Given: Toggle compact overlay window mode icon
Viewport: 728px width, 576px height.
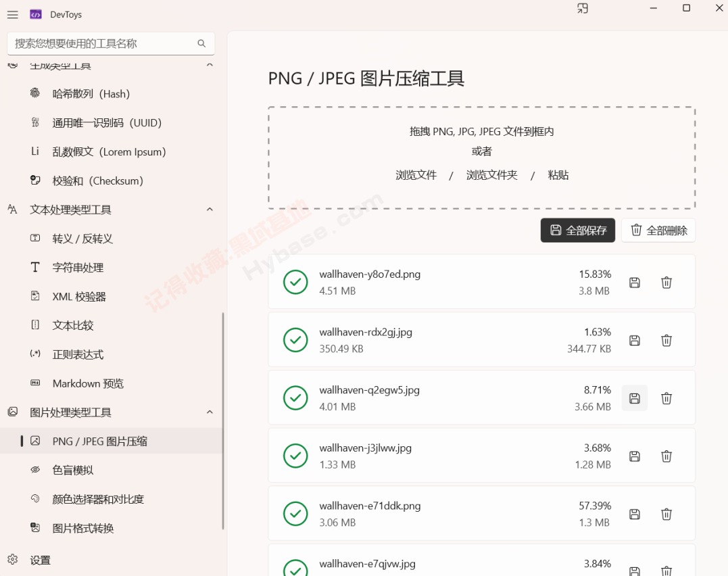Looking at the screenshot, I should (582, 8).
